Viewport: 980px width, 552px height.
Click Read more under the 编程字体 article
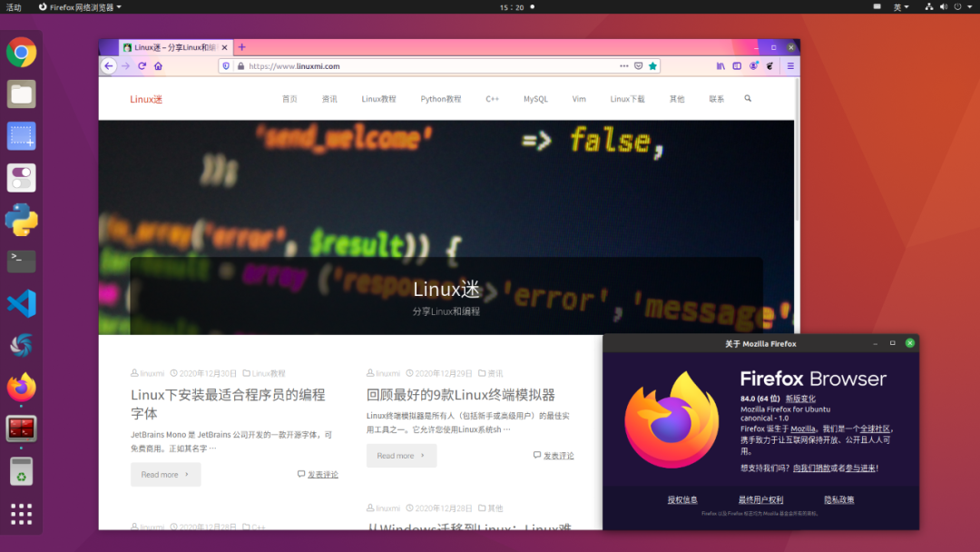(166, 475)
